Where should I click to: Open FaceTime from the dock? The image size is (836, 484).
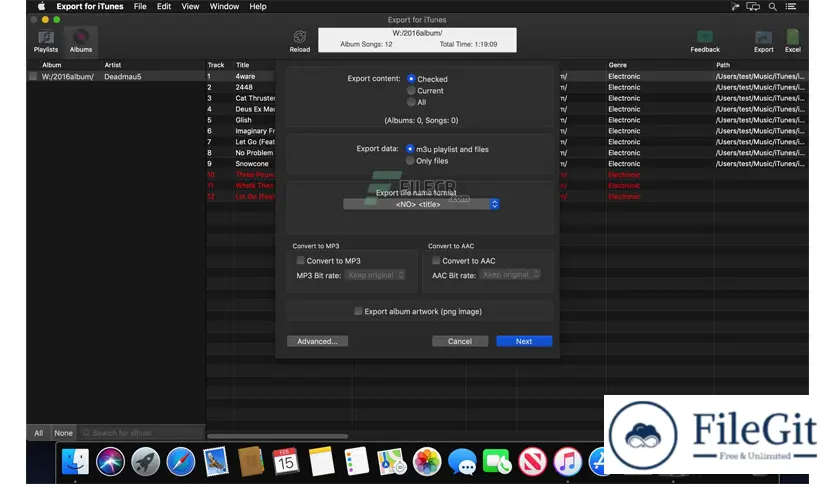497,461
